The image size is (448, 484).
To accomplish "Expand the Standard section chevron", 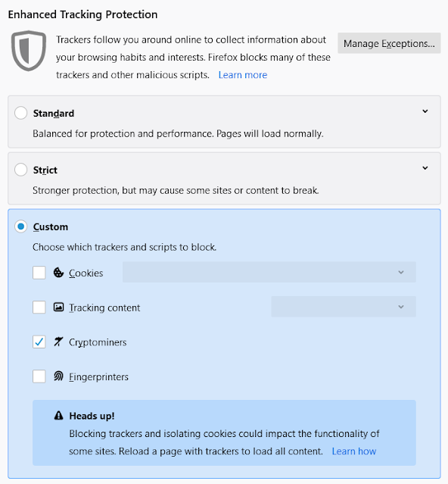I will [425, 111].
